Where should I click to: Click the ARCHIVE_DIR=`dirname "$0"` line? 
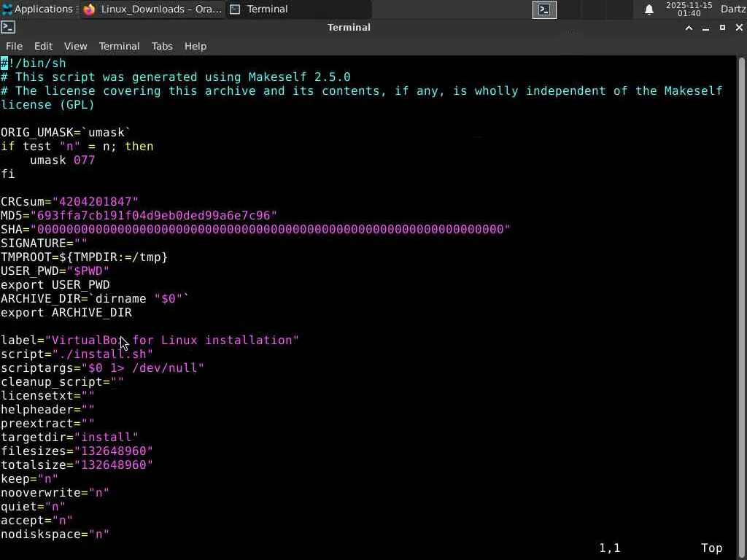point(95,298)
